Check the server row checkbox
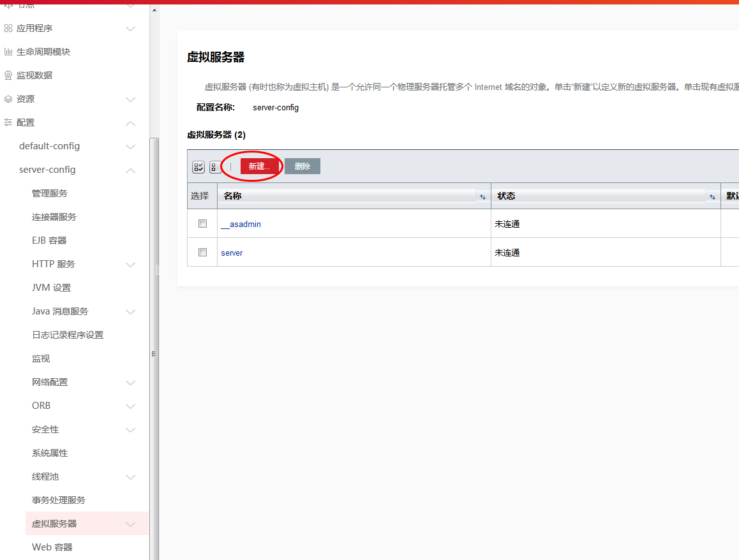This screenshot has height=560, width=739. click(203, 253)
